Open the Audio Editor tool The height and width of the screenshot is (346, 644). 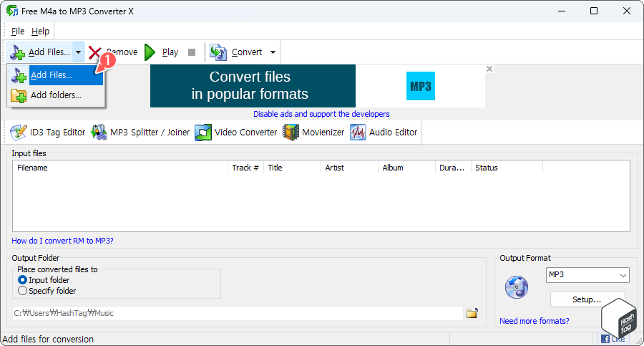click(x=384, y=132)
